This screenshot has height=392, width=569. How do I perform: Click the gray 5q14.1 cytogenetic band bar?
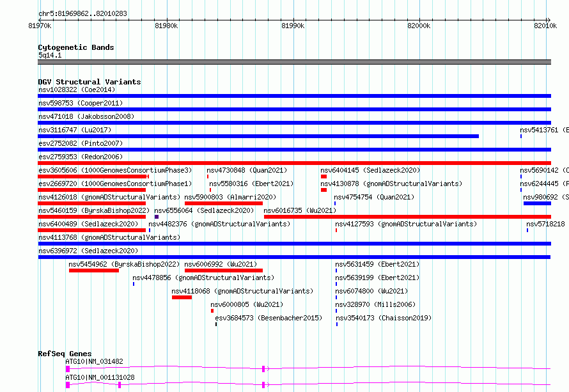[294, 62]
